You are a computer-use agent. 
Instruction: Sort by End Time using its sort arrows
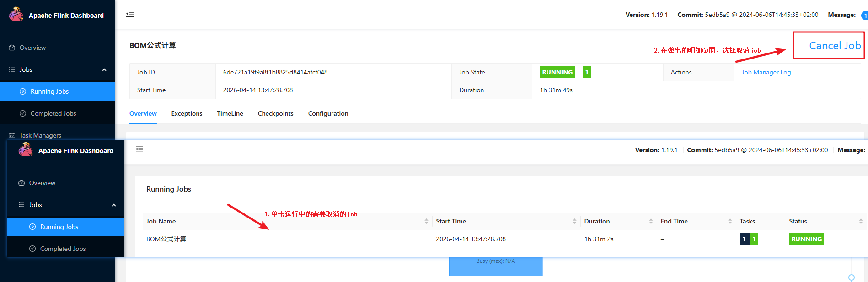[730, 221]
